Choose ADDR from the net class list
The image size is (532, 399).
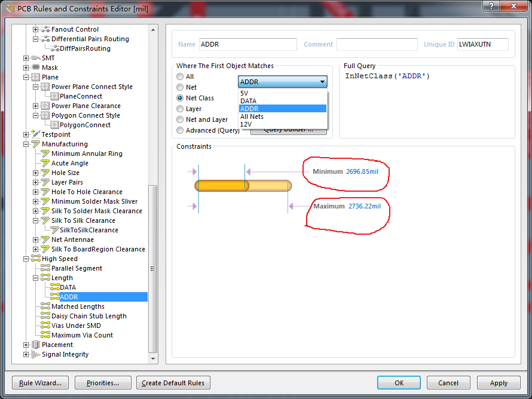(283, 109)
